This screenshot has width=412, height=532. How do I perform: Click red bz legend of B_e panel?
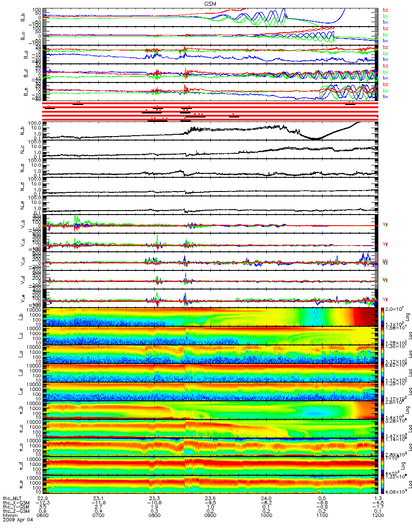click(385, 84)
